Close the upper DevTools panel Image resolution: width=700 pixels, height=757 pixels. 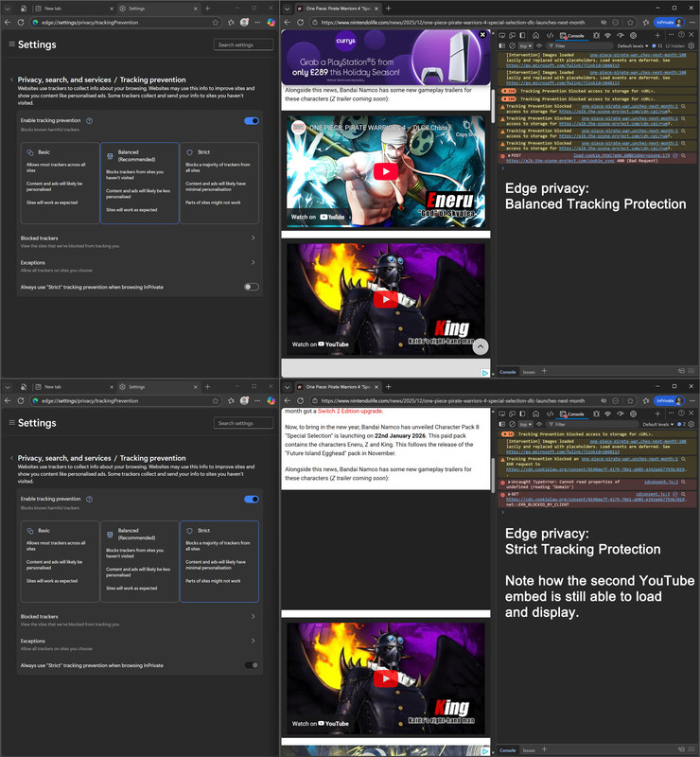click(691, 35)
